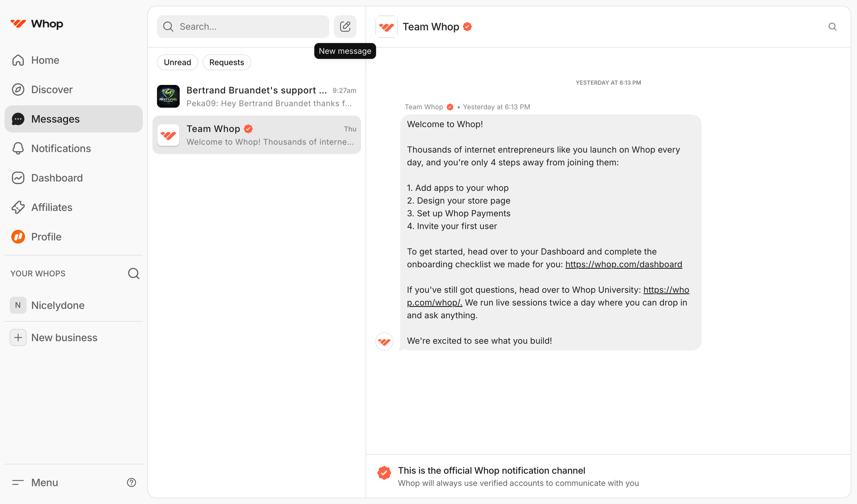Click Team Whop logo in chat header
The height and width of the screenshot is (504, 857).
(386, 26)
